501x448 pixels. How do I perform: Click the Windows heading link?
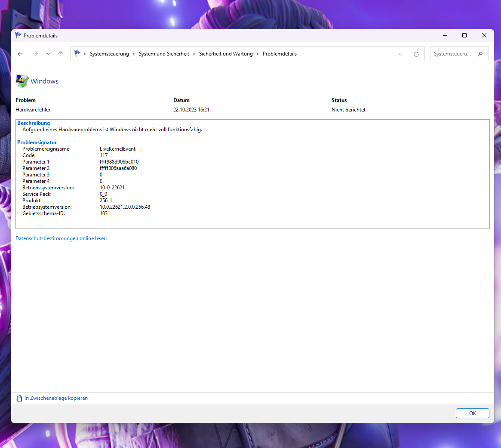click(44, 81)
